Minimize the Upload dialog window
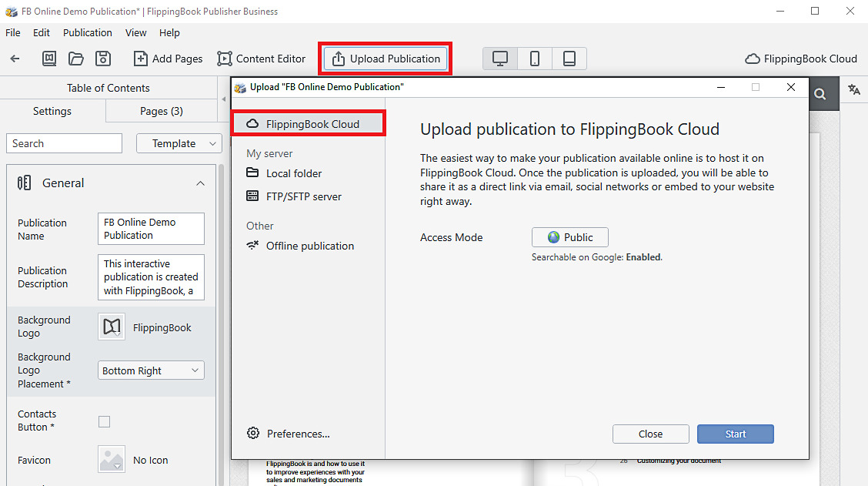This screenshot has width=868, height=486. click(721, 87)
